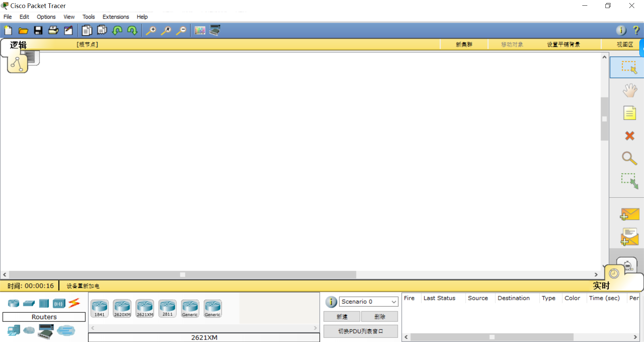Pick the 2620XM router
The width and height of the screenshot is (644, 342).
coord(122,308)
